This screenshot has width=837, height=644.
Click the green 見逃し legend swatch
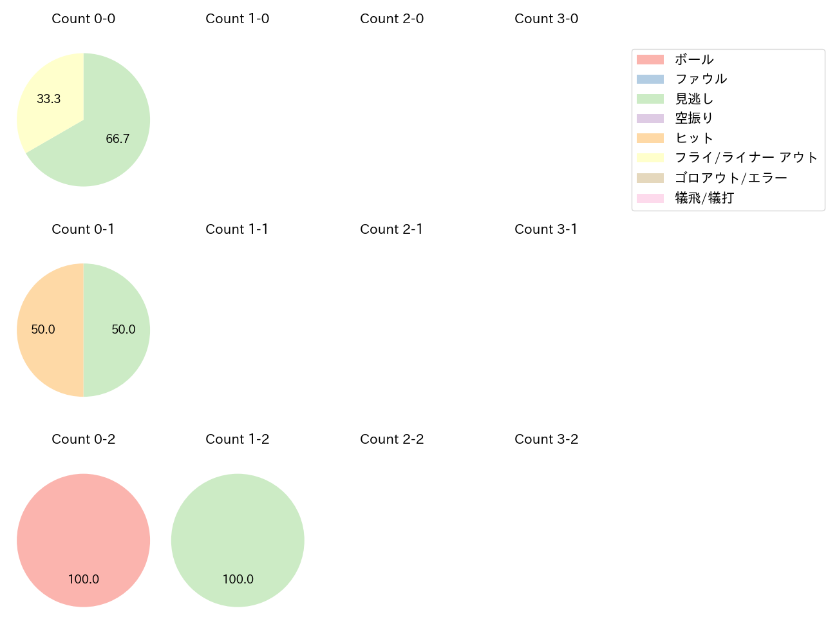coord(650,99)
